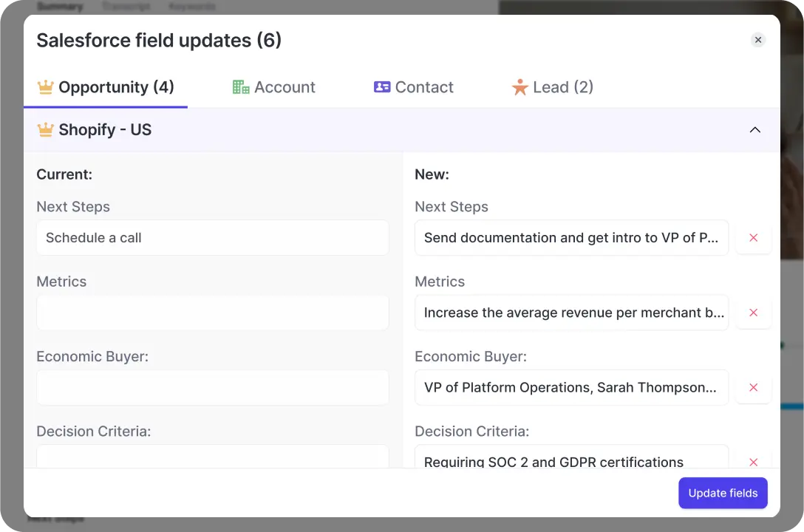
Task: Click the green building Account icon
Action: click(240, 87)
